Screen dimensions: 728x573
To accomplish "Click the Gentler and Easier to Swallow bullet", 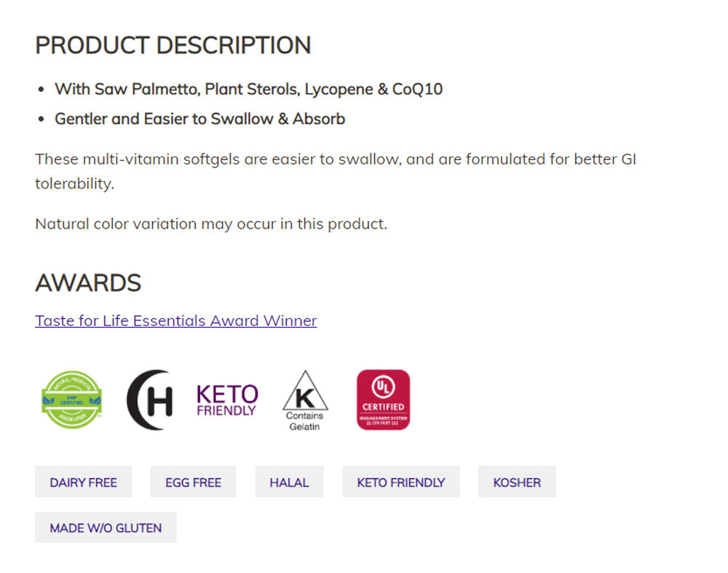I will click(199, 119).
